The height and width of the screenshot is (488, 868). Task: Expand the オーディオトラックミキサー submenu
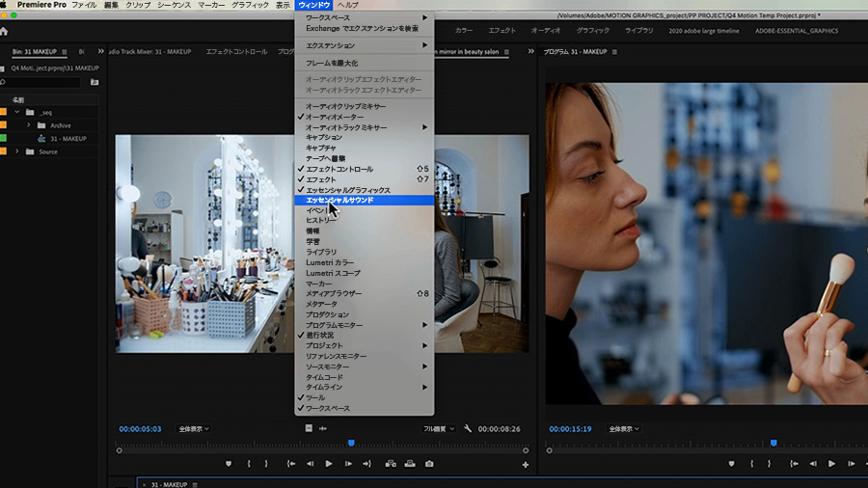click(x=365, y=127)
